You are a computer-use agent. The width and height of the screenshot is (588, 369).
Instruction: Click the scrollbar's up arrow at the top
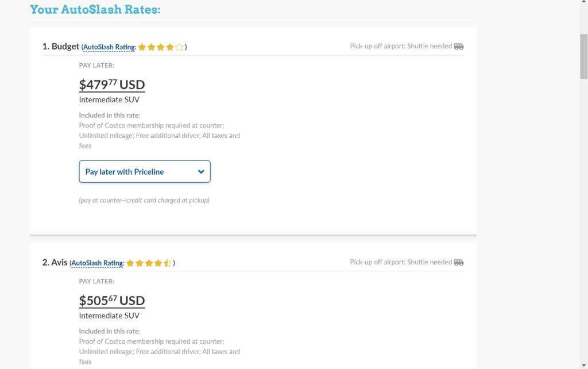[583, 2]
